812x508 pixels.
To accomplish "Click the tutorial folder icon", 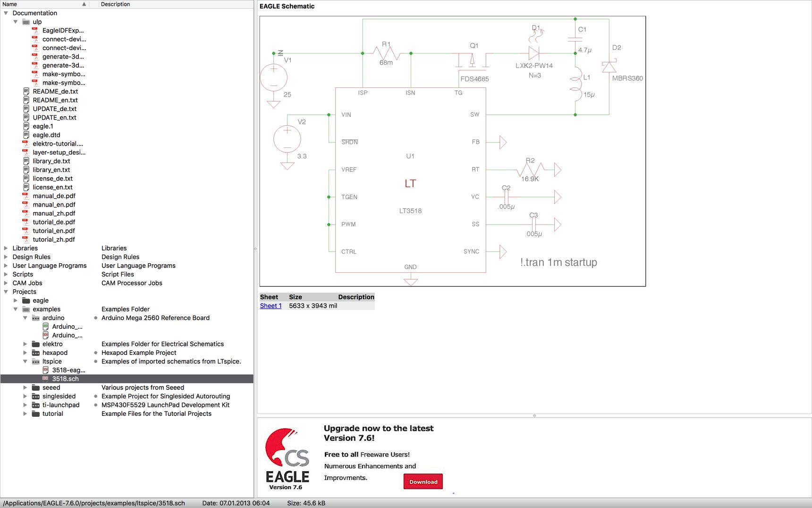I will pos(36,414).
